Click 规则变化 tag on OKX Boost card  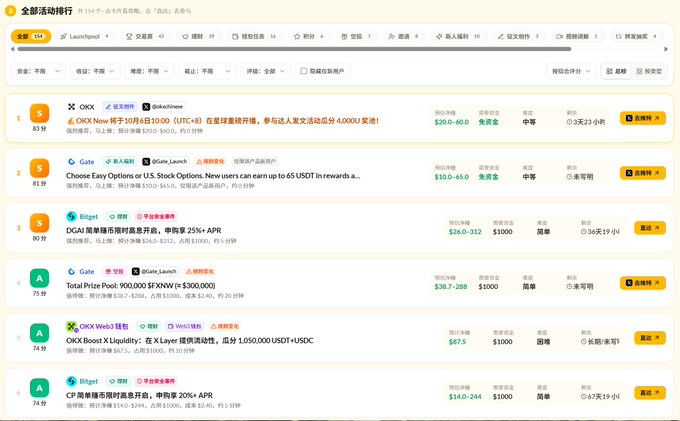[x=225, y=326]
